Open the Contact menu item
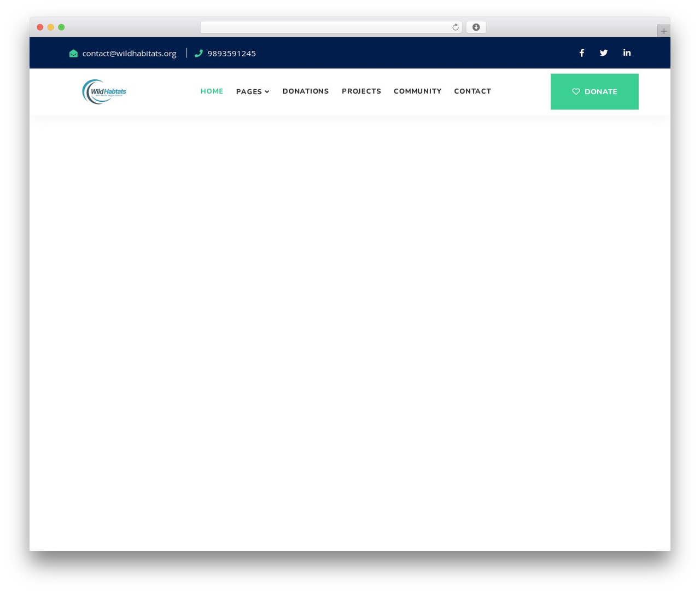 pyautogui.click(x=472, y=91)
